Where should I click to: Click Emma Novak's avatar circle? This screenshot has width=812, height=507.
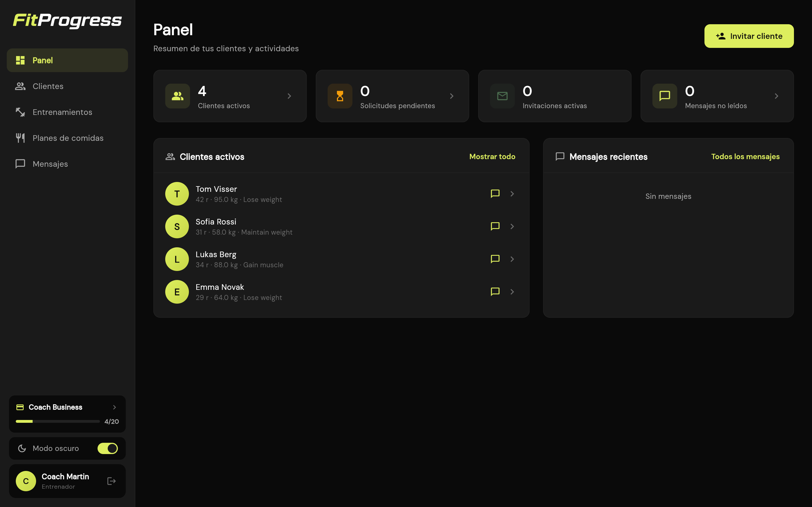click(177, 292)
